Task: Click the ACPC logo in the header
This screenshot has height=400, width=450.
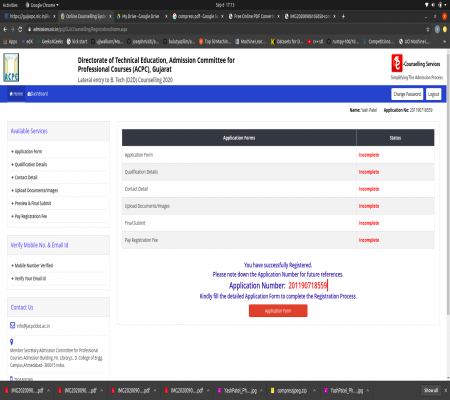Action: [x=11, y=68]
